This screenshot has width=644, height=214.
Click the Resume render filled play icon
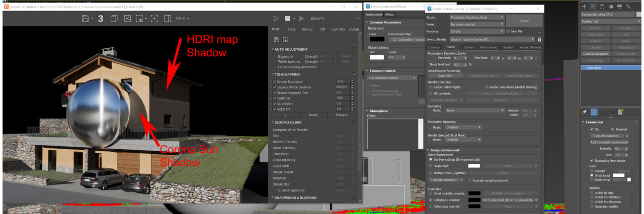pos(301,19)
